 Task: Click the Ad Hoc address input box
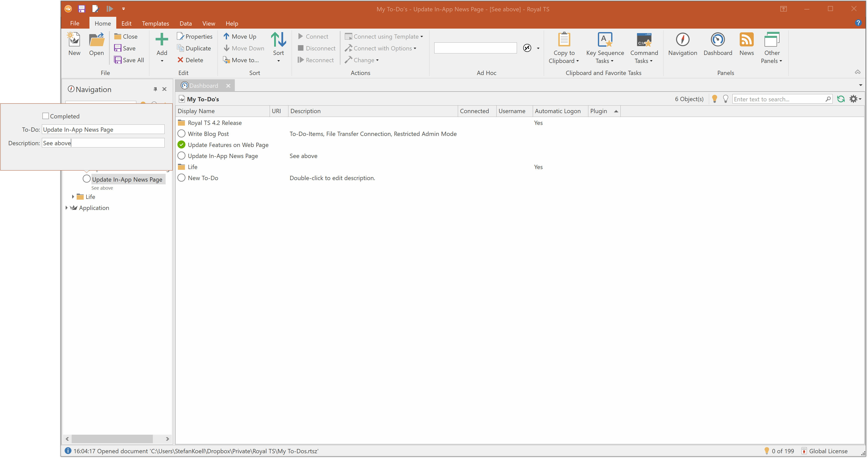[475, 48]
